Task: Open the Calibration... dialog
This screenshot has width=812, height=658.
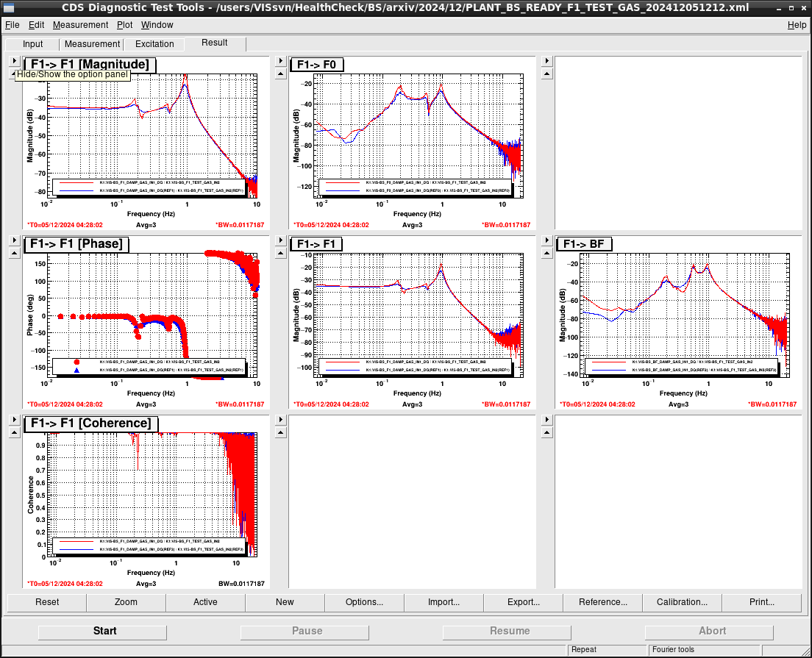Action: click(682, 602)
